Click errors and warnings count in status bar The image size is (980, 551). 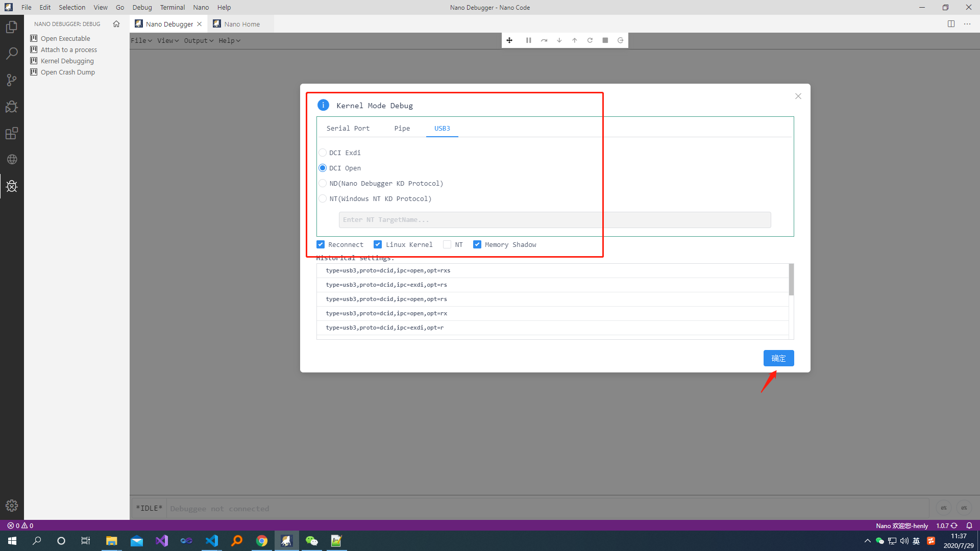(x=20, y=525)
